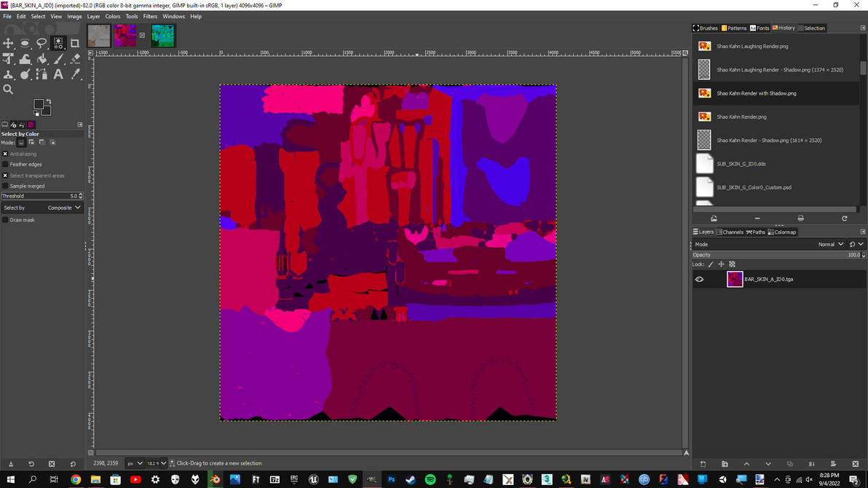Set selection mode to Subtract
Image resolution: width=868 pixels, height=488 pixels.
pos(42,143)
